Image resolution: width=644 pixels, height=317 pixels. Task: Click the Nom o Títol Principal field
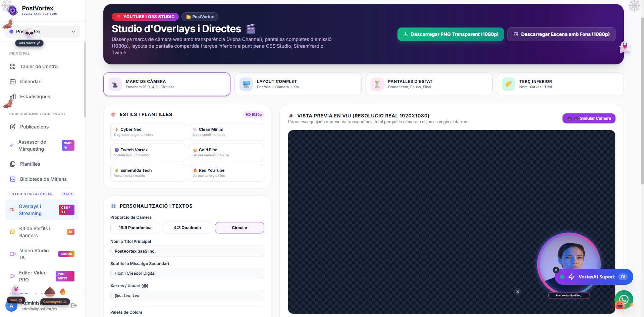(x=187, y=251)
